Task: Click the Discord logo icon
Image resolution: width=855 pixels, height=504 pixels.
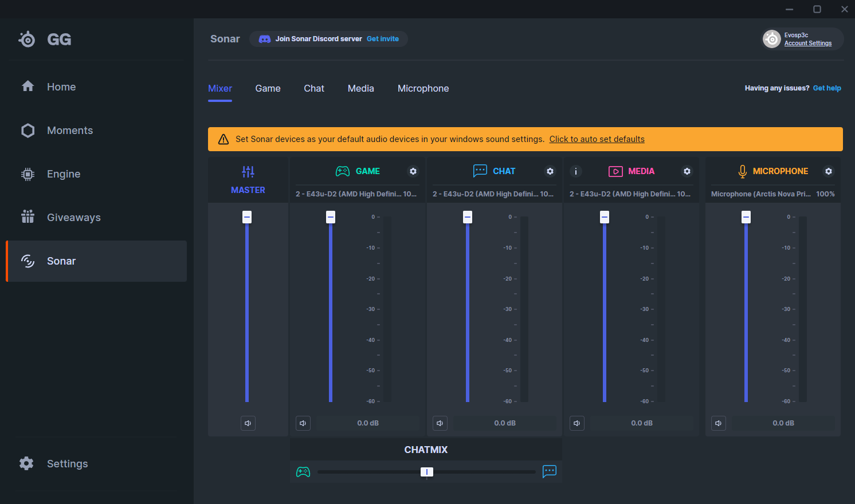Action: (x=265, y=39)
